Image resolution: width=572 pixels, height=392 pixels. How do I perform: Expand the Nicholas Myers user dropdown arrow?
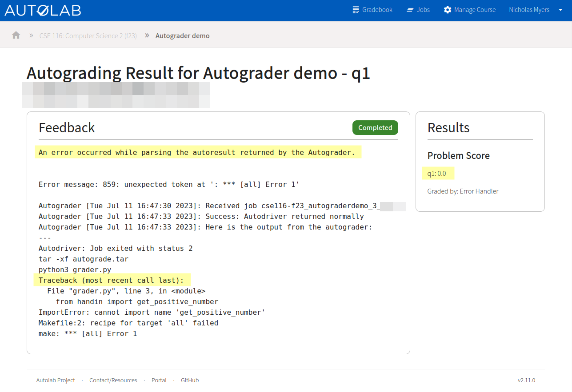coord(560,10)
